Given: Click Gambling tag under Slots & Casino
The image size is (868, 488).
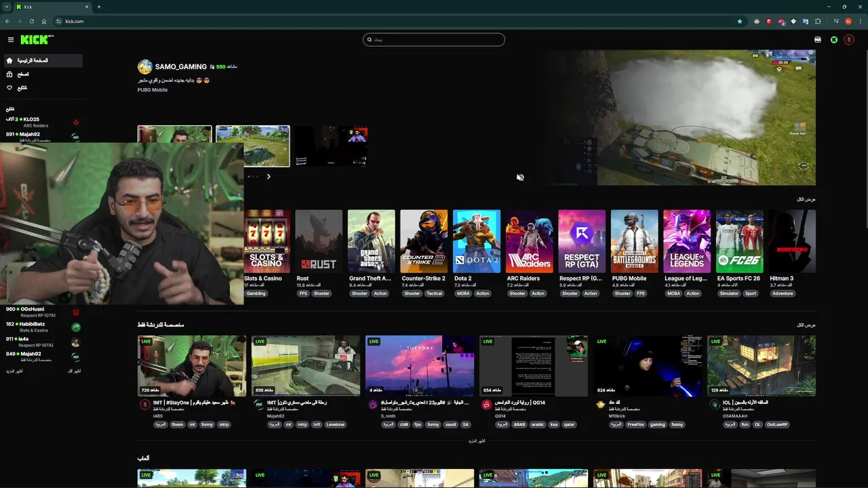Looking at the screenshot, I should click(x=256, y=293).
